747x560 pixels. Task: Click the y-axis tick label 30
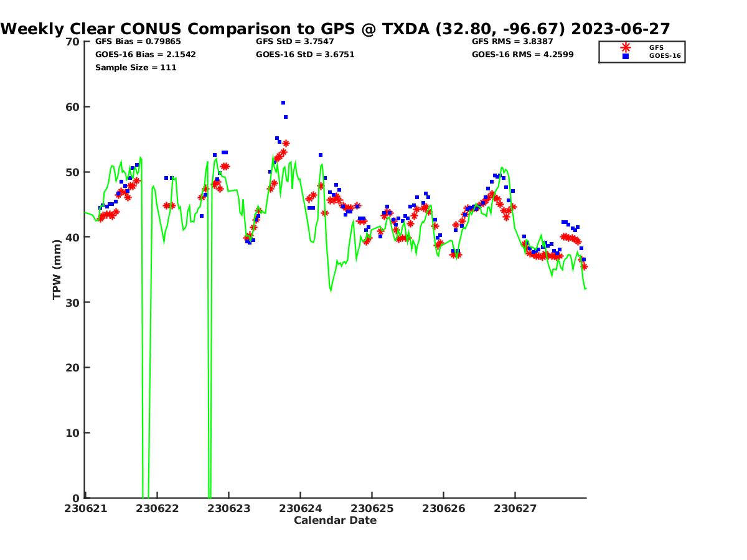click(73, 302)
